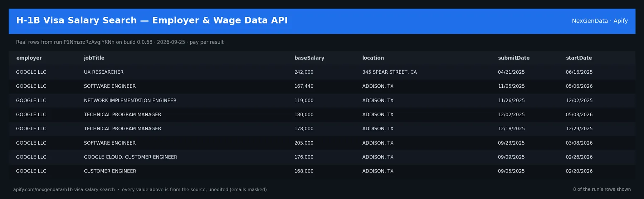Image resolution: width=644 pixels, height=199 pixels.
Task: Select start date 03/08/2026
Action: point(579,143)
